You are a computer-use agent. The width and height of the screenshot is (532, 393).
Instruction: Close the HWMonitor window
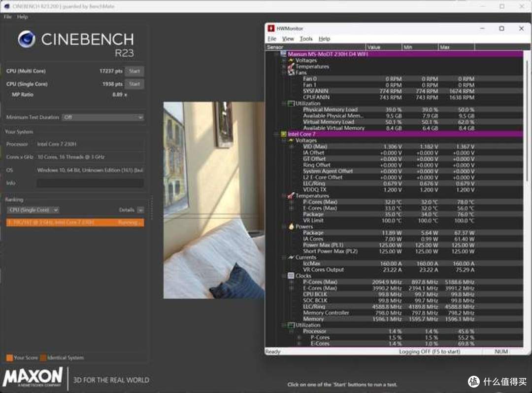[522, 29]
